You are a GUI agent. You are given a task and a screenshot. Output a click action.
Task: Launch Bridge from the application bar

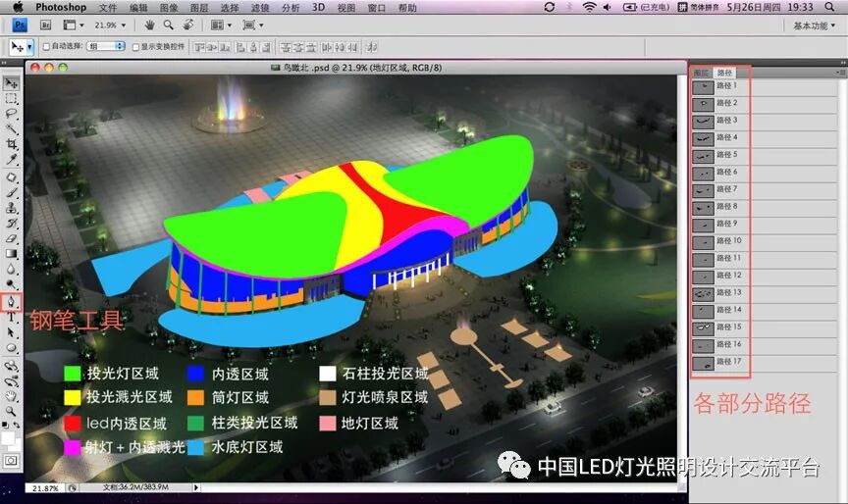click(46, 25)
